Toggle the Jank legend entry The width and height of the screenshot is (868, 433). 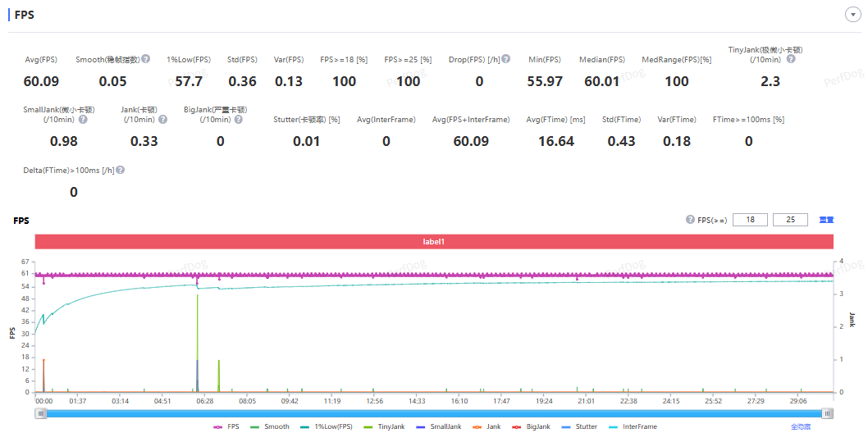click(486, 427)
